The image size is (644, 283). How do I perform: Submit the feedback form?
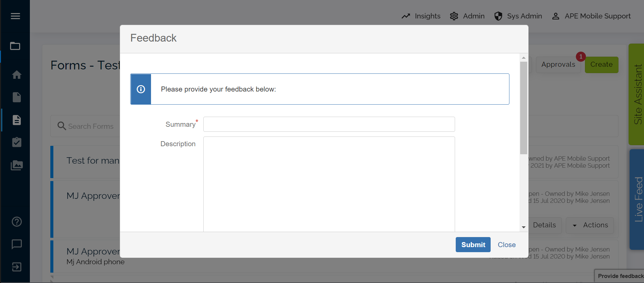(x=473, y=245)
